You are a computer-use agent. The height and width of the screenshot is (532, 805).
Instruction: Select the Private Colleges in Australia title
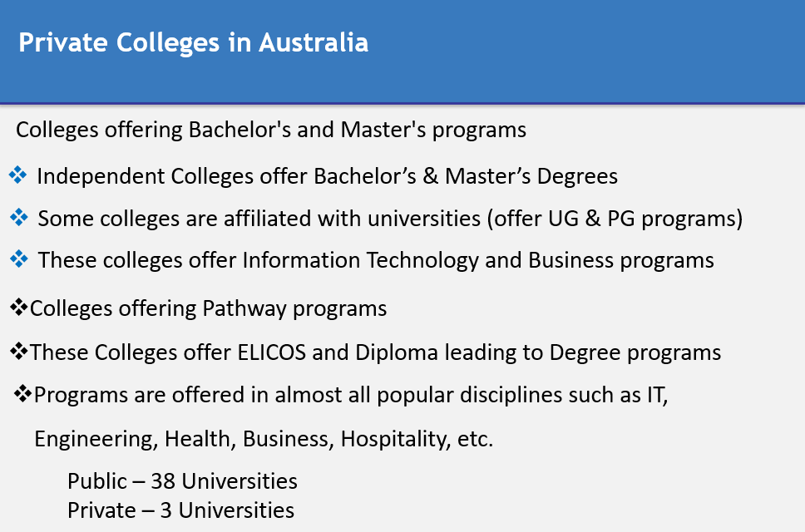pos(194,42)
